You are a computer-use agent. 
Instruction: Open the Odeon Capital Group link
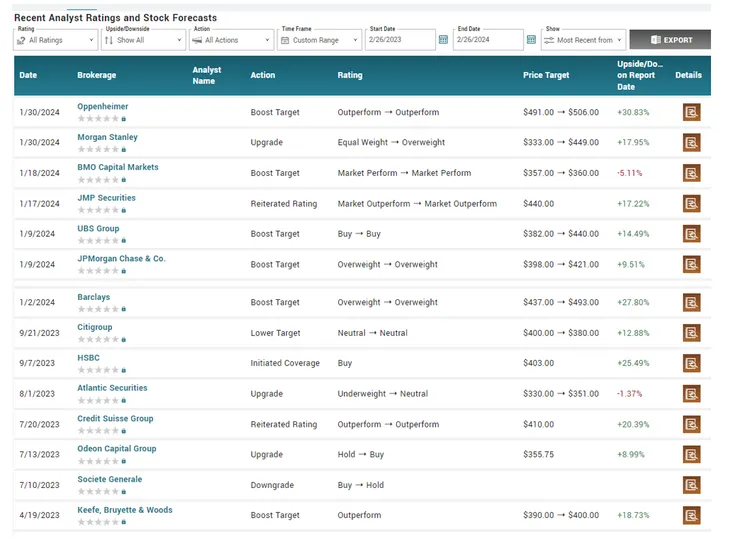(x=116, y=449)
